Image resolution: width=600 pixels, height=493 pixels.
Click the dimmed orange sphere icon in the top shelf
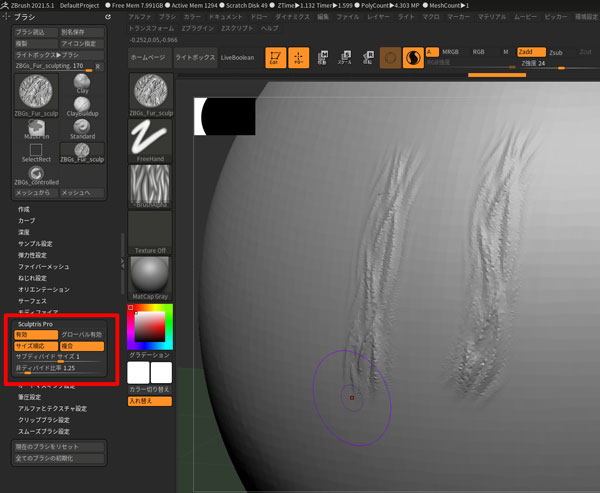pos(390,58)
